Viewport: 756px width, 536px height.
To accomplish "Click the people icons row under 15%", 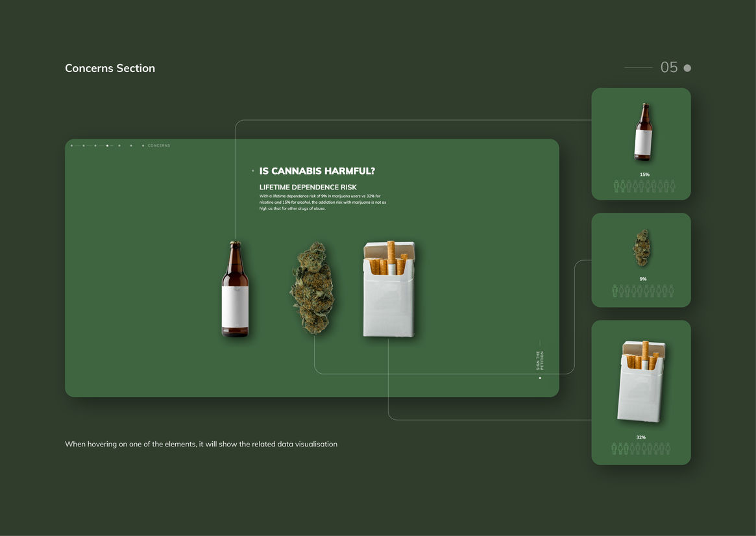I will point(644,186).
